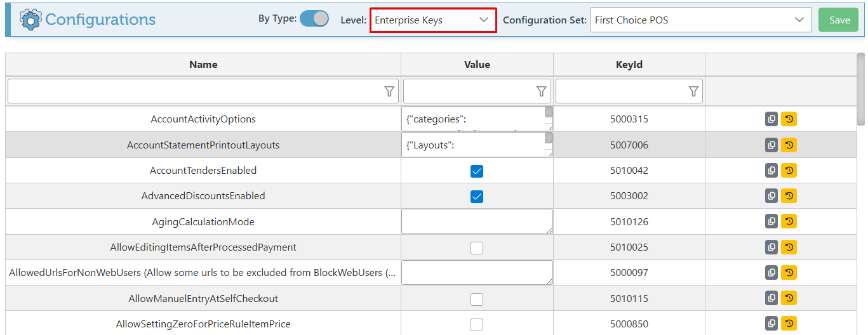868x335 pixels.
Task: Click the Configurations gear icon
Action: [x=30, y=20]
